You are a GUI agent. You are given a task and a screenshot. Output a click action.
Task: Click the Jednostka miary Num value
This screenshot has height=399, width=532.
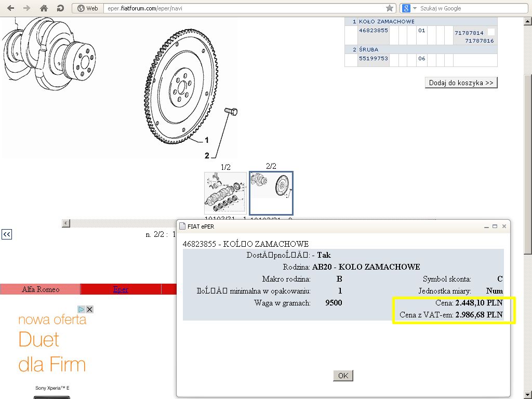pos(495,291)
